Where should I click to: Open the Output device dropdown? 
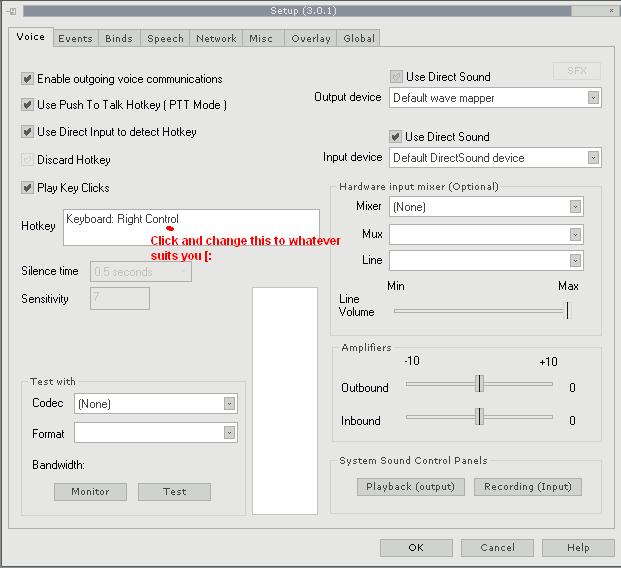point(593,98)
